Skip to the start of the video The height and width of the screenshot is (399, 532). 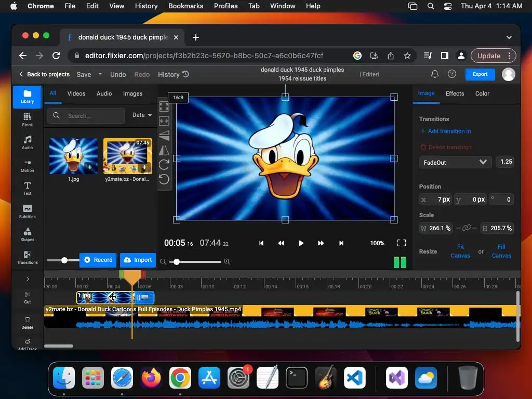(x=261, y=243)
